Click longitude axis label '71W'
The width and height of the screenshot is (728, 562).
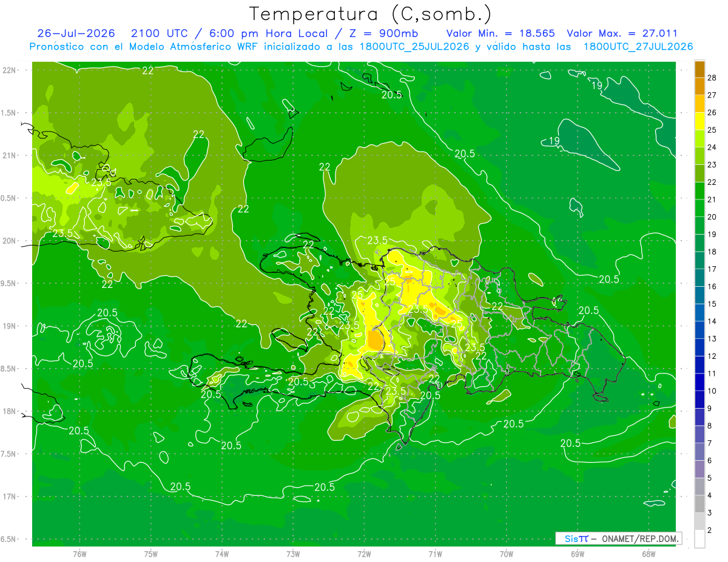[x=435, y=554]
